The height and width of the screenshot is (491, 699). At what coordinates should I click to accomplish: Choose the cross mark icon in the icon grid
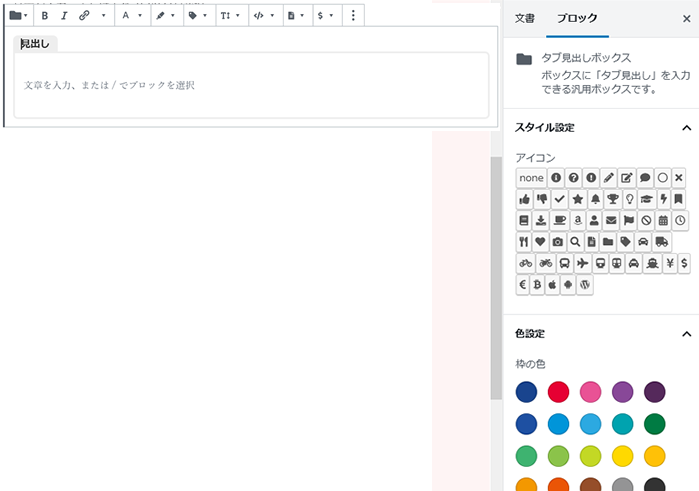678,177
